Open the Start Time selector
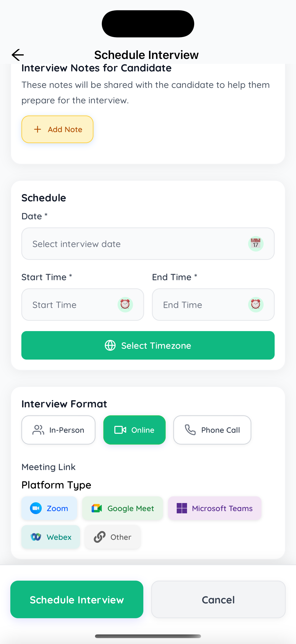This screenshot has width=296, height=644. pyautogui.click(x=82, y=305)
